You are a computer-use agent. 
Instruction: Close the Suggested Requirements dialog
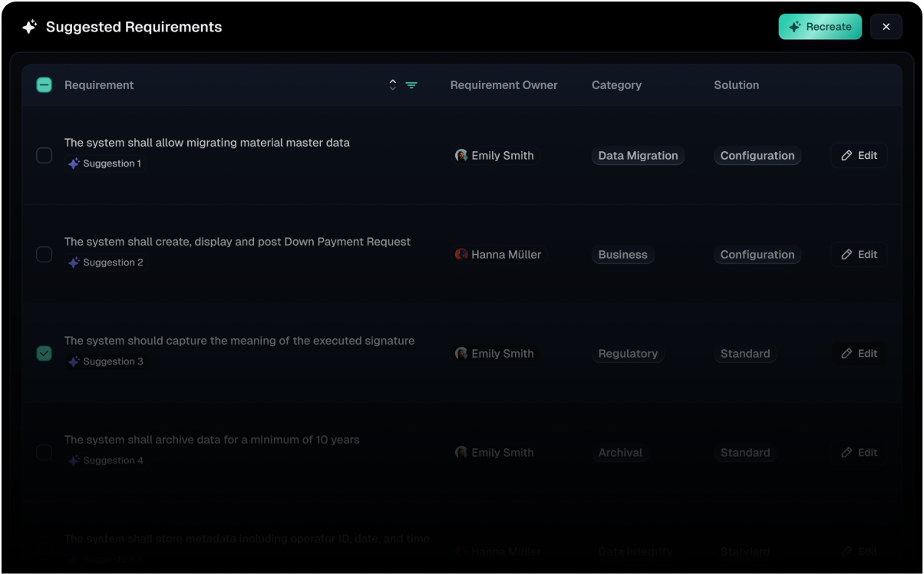pyautogui.click(x=886, y=27)
